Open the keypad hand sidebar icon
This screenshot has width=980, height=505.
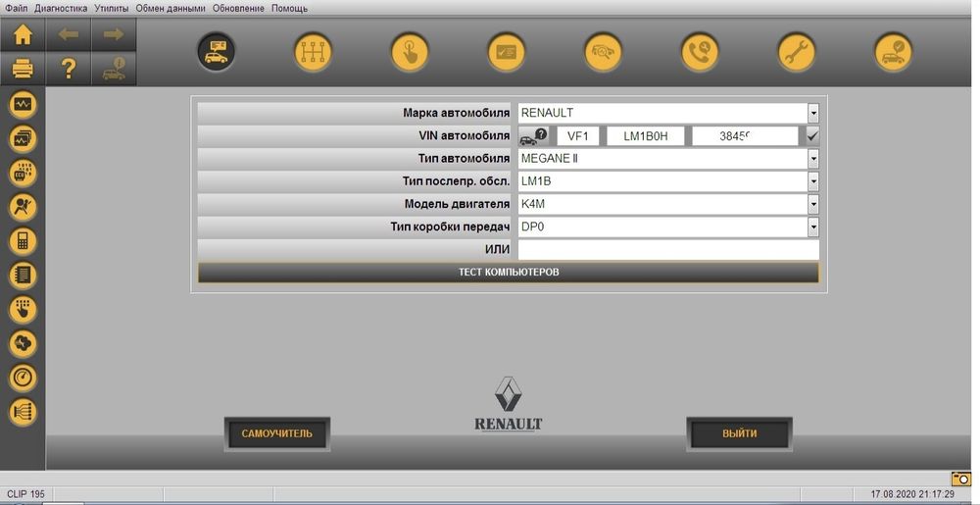pyautogui.click(x=24, y=310)
